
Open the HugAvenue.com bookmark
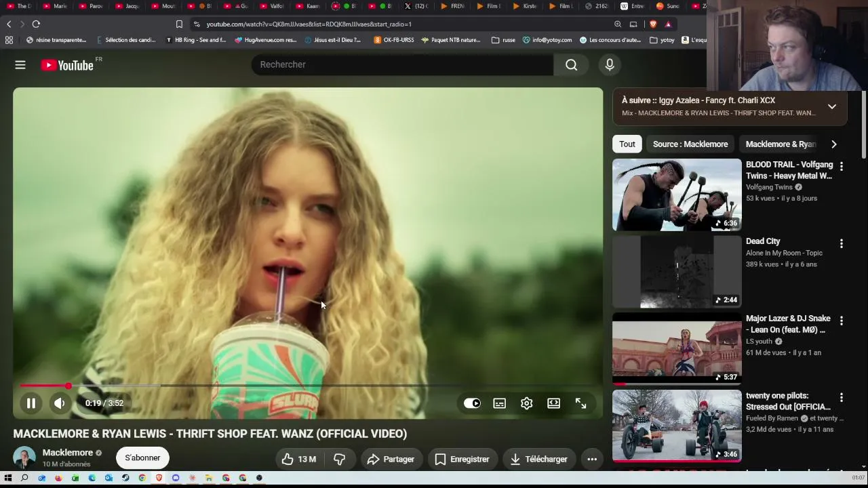(266, 40)
